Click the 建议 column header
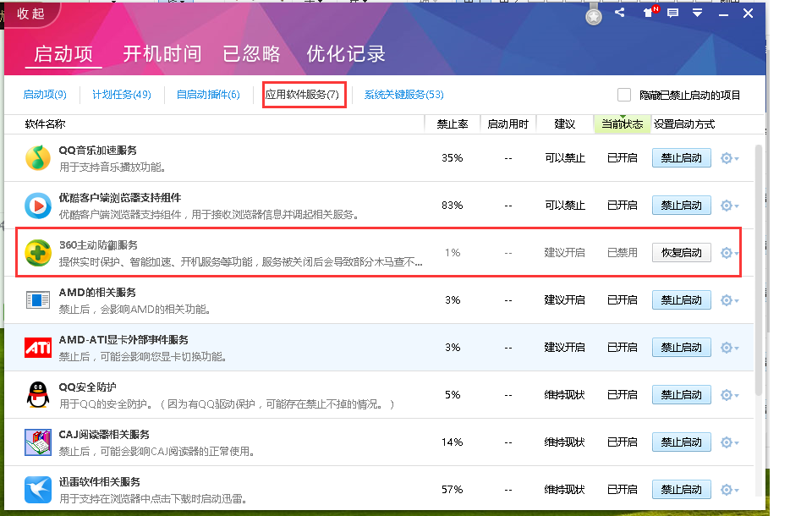The image size is (812, 516). pyautogui.click(x=564, y=124)
